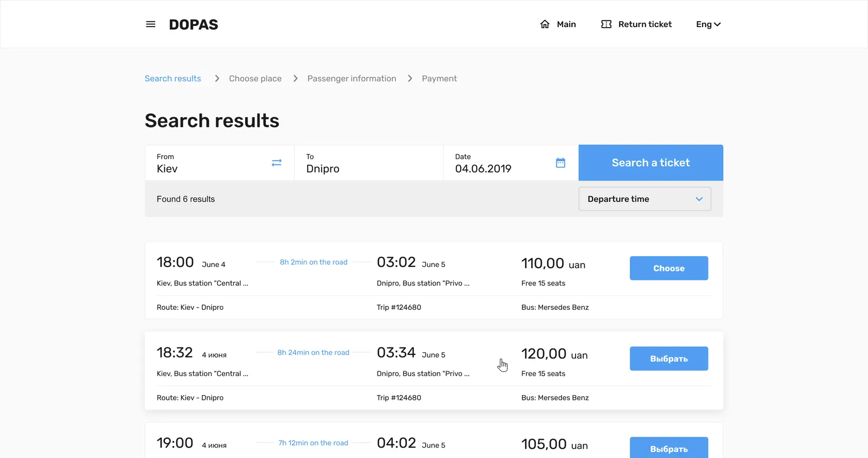Click chevron after Choose place breadcrumb
Image resolution: width=868 pixels, height=458 pixels.
[x=296, y=79]
